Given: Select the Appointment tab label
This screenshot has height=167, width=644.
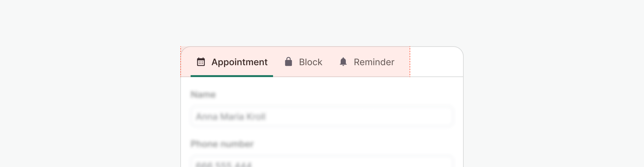Looking at the screenshot, I should click(x=239, y=62).
